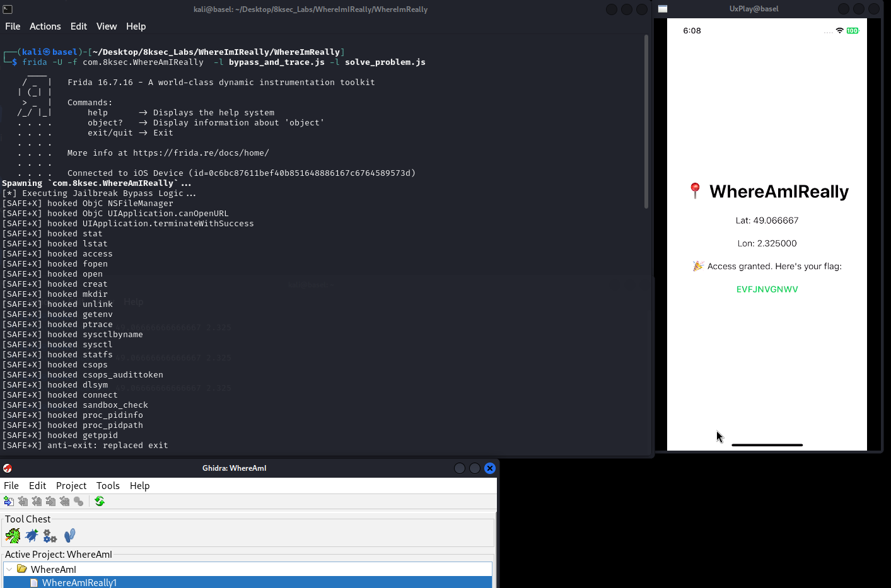Close the Ghidra window with the blue X
Viewport: 891px width, 588px height.
(x=490, y=468)
